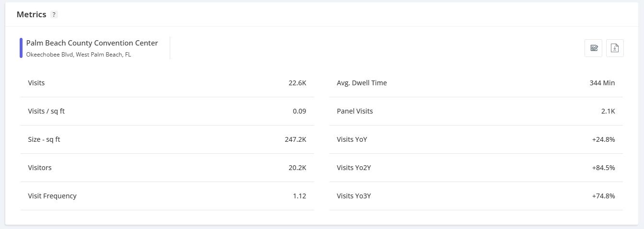This screenshot has width=644, height=229.
Task: Select the Palm Beach County Convention Center title
Action: (92, 43)
